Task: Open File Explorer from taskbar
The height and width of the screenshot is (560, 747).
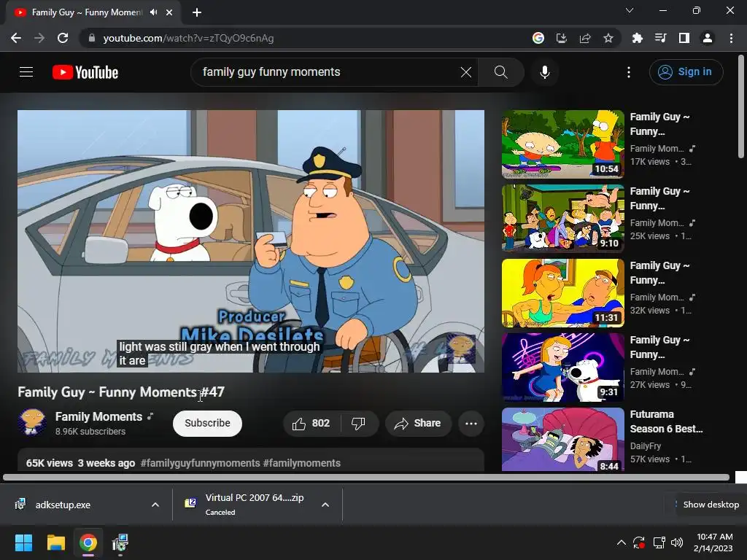Action: click(x=55, y=542)
